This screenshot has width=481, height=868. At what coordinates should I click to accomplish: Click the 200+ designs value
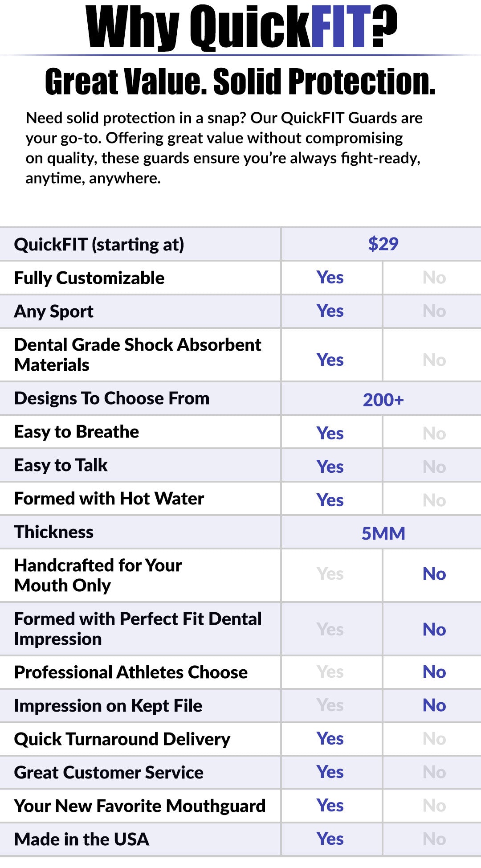383,400
